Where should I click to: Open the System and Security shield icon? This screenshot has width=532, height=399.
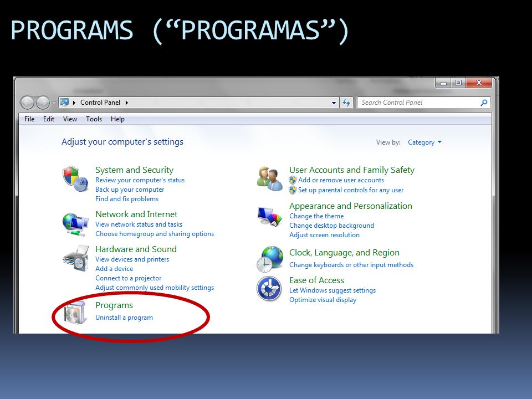pyautogui.click(x=75, y=179)
